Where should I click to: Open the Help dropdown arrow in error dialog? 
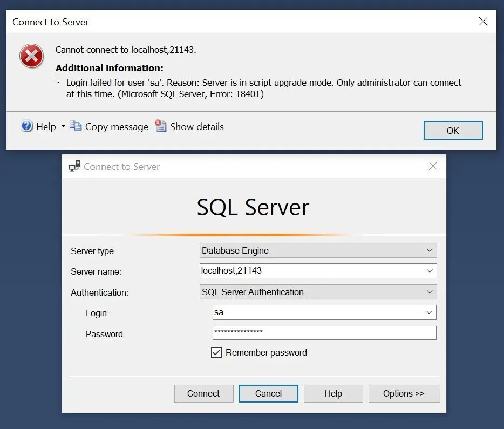[63, 126]
